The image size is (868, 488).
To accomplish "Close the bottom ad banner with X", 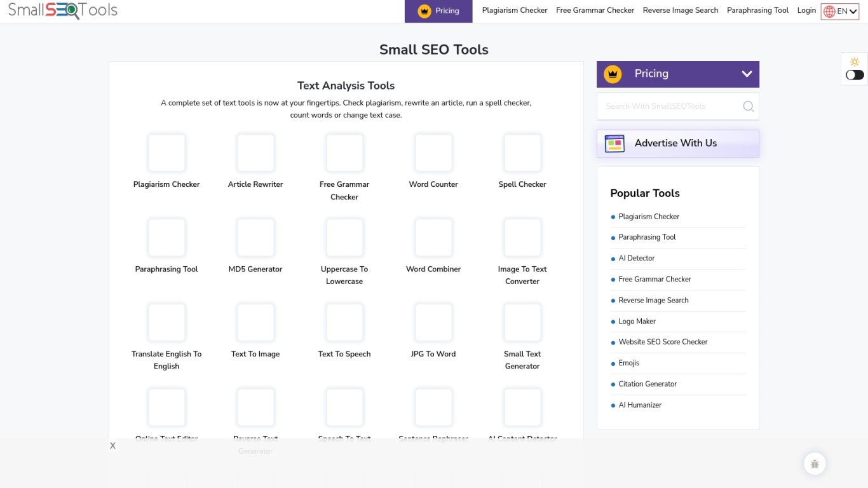I will click(x=112, y=445).
